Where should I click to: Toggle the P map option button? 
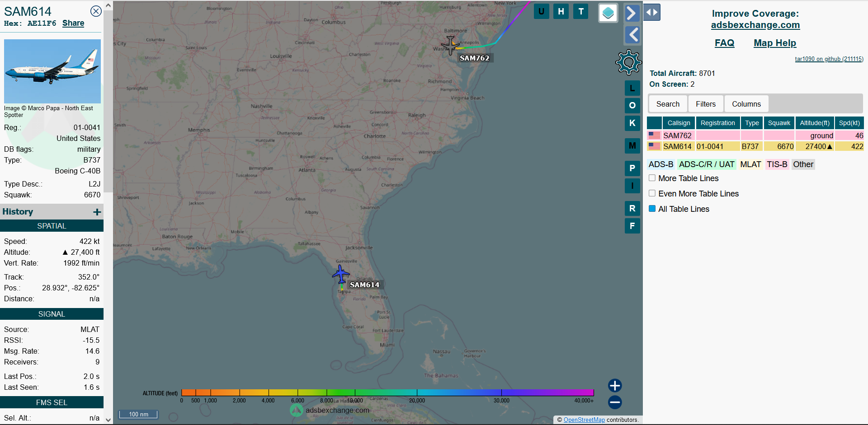coord(632,168)
